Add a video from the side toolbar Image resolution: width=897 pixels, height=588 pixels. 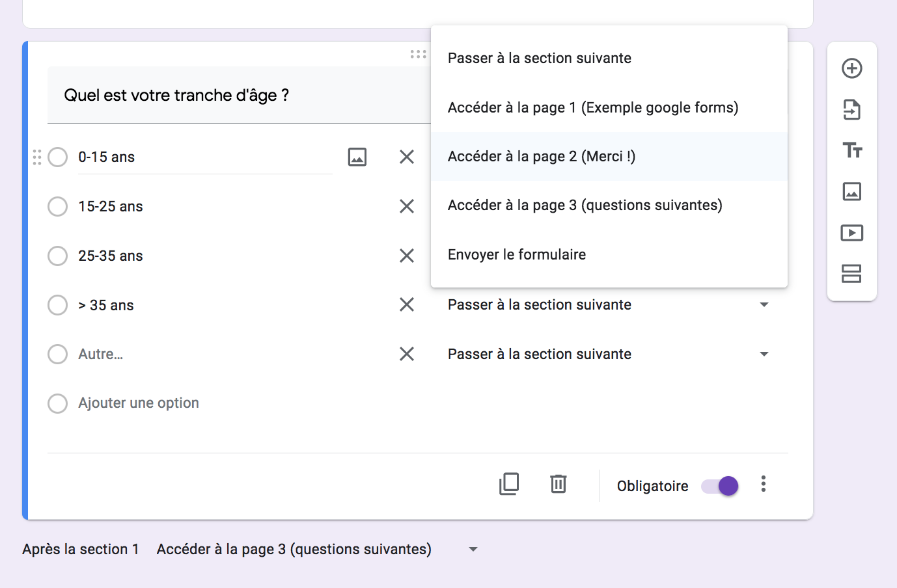[851, 233]
